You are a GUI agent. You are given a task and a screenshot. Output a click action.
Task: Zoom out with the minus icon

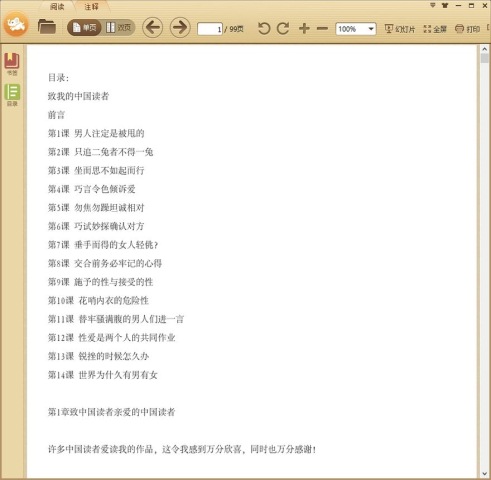click(322, 29)
